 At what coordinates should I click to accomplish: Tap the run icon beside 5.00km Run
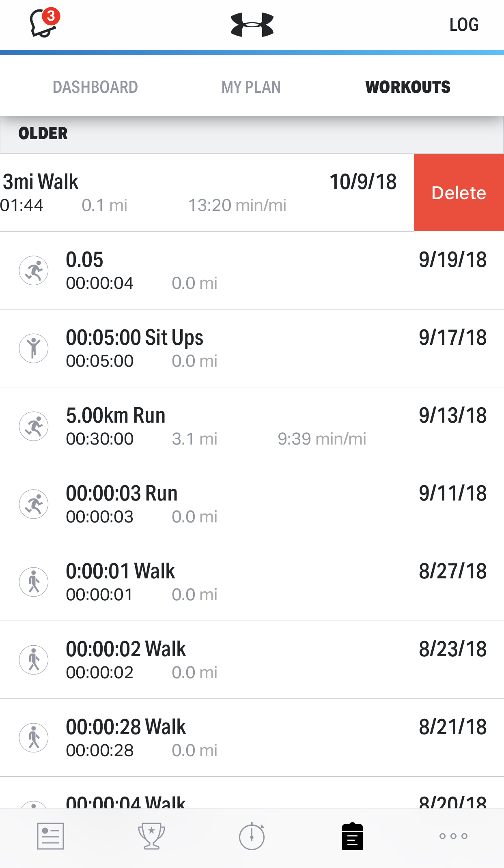click(34, 426)
